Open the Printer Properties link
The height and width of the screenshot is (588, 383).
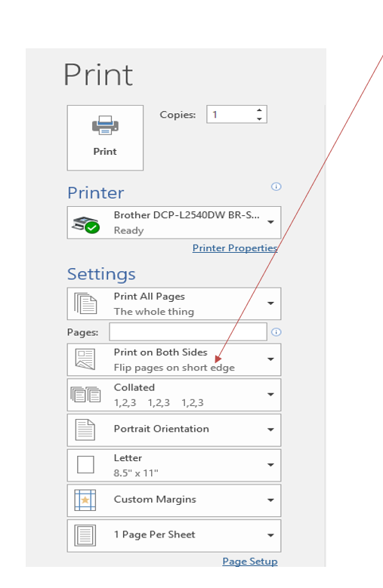(235, 248)
